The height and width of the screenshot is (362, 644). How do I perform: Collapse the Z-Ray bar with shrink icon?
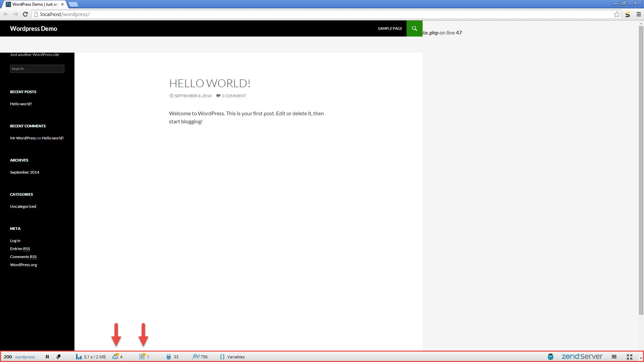(630, 357)
